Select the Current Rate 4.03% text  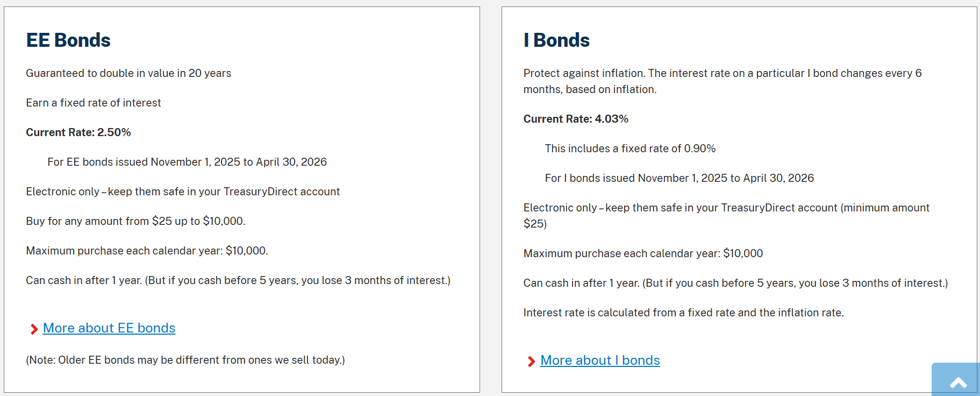pos(576,119)
